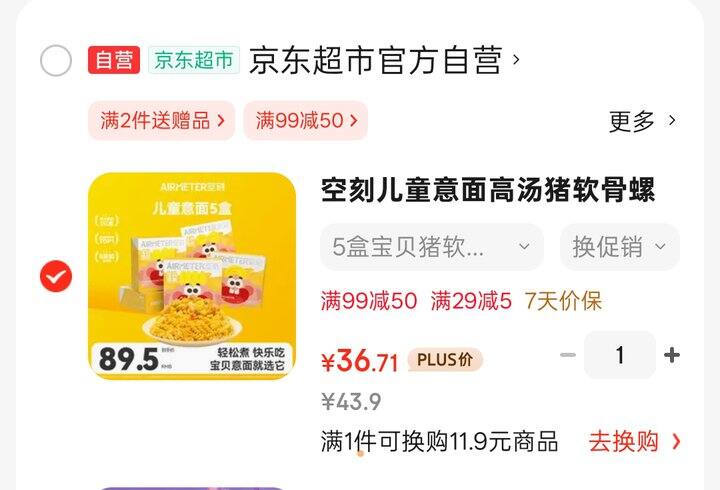The width and height of the screenshot is (720, 490).
Task: Click the red 自营 badge
Action: 114,60
